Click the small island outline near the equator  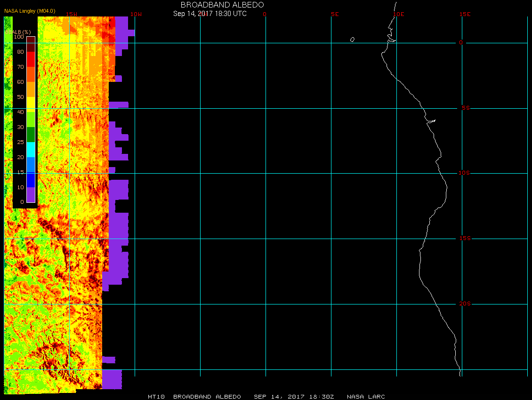tap(352, 40)
